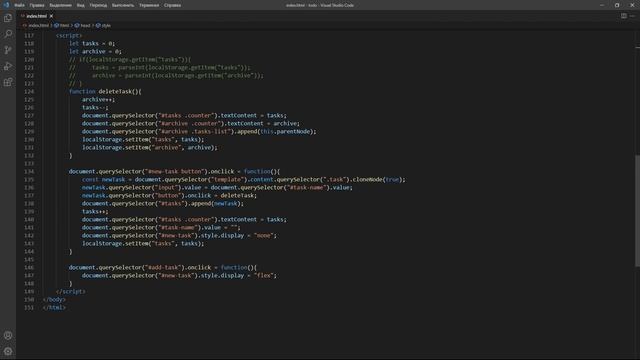Click the display = "none" line
Image resolution: width=640 pixels, height=360 pixels.
tap(179, 236)
